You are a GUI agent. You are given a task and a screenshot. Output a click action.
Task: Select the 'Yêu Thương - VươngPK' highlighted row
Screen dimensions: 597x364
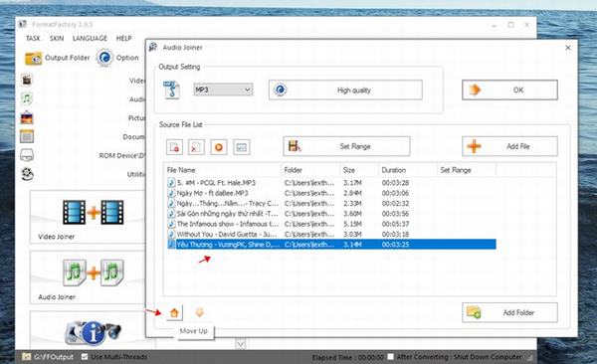click(x=331, y=245)
